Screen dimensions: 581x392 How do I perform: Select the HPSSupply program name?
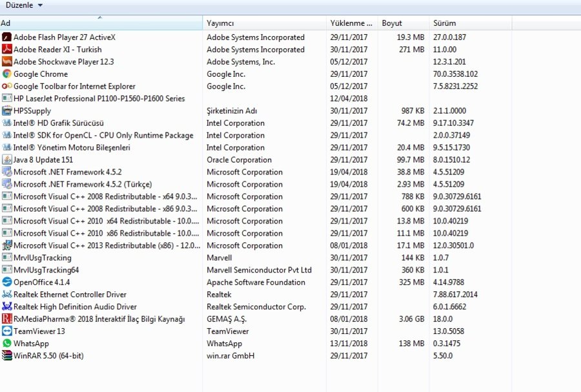pyautogui.click(x=32, y=111)
